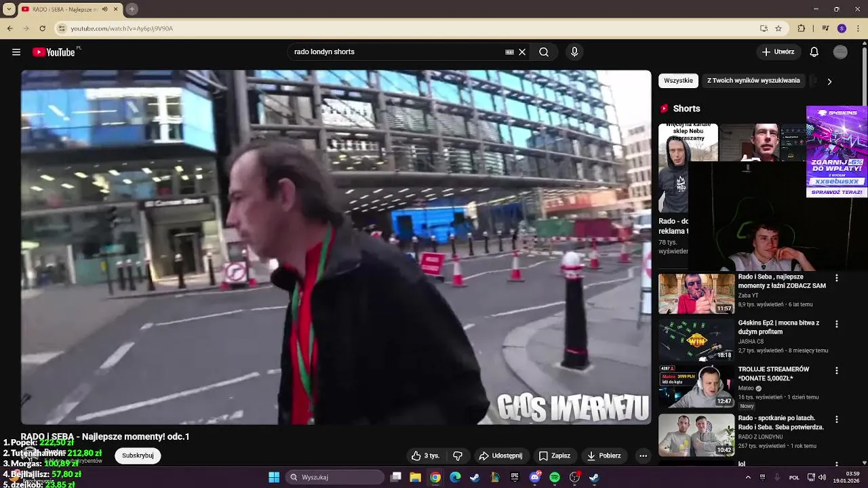The image size is (868, 488).
Task: Show hidden tray icons chevron
Action: (748, 477)
